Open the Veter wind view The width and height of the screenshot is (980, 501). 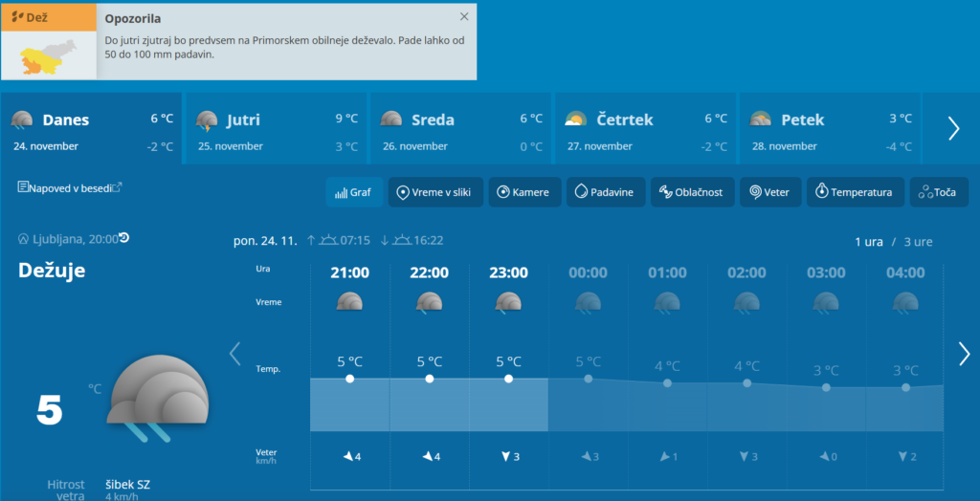click(x=770, y=192)
